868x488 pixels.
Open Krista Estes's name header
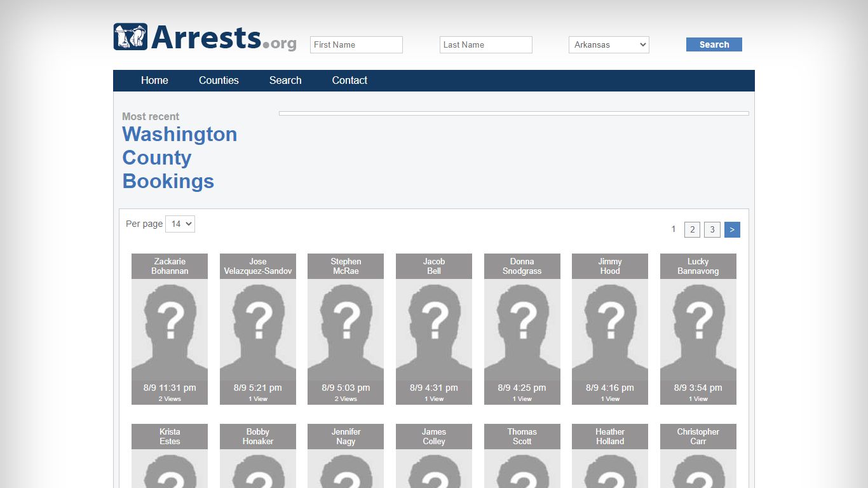point(170,437)
